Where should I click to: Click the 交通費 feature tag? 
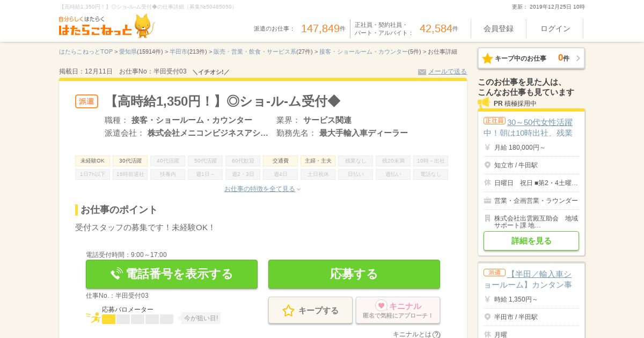[x=280, y=161]
